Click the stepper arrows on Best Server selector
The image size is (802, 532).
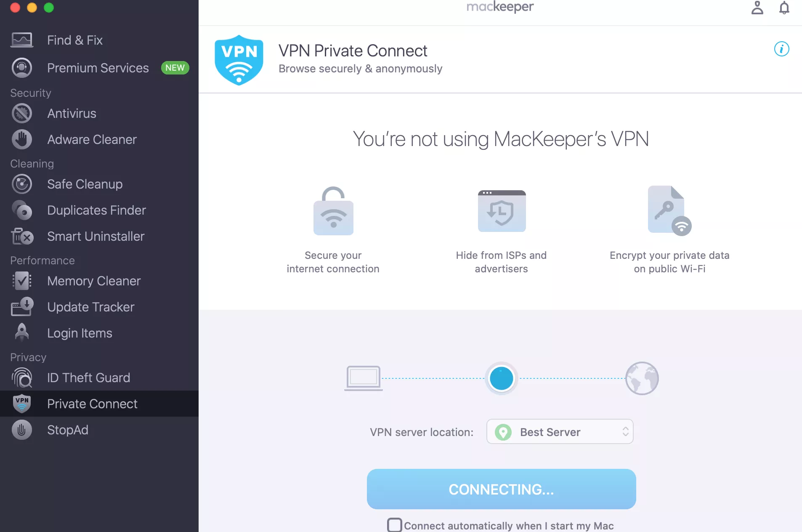[x=625, y=432]
